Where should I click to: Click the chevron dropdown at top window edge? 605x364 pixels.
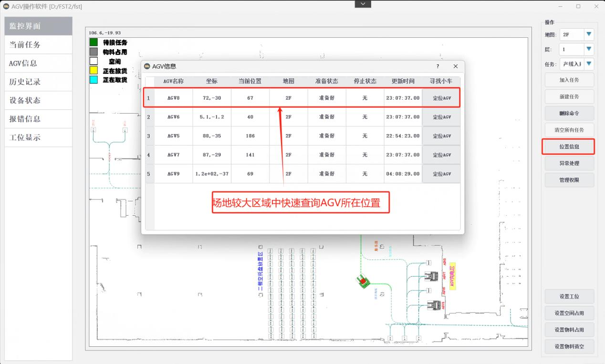click(x=363, y=4)
